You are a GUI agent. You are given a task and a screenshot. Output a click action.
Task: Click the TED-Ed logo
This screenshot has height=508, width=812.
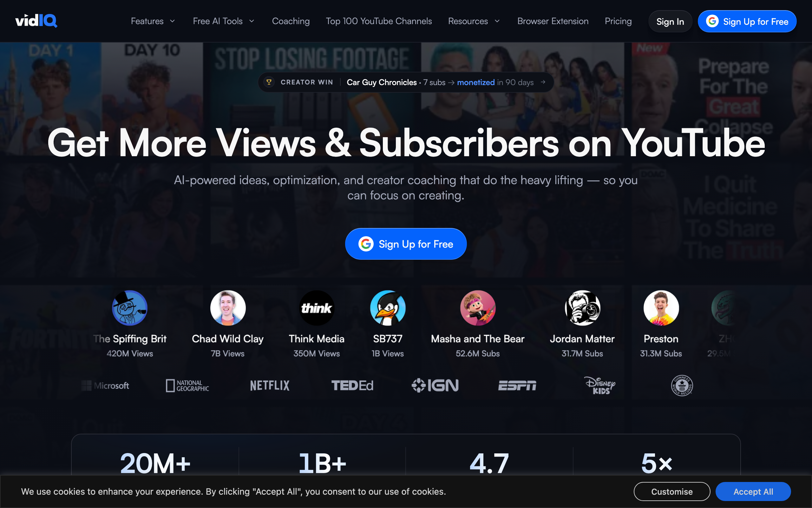(352, 385)
